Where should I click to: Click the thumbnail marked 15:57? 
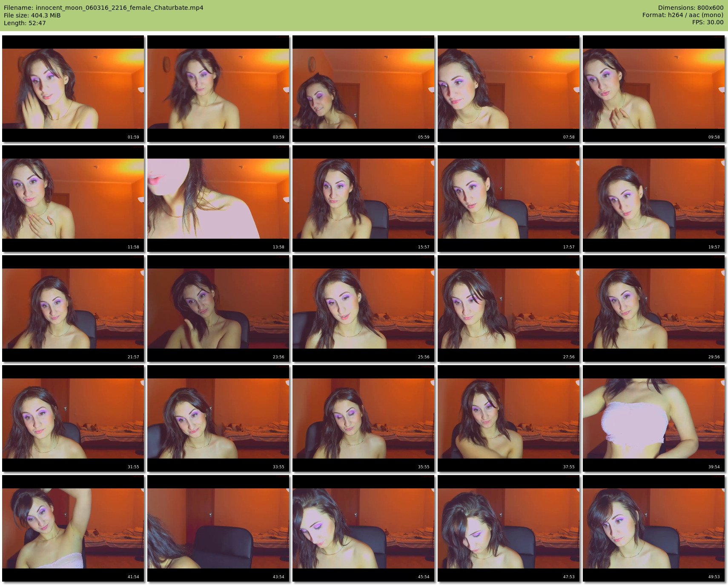[x=364, y=199]
